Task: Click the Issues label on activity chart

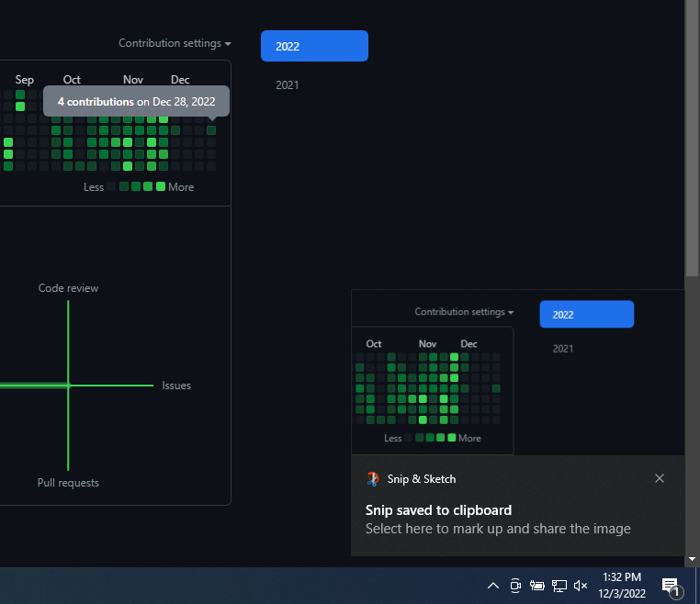Action: click(176, 386)
